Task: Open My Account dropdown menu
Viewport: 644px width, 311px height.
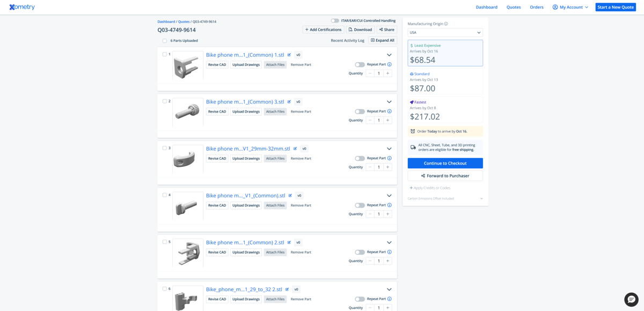Action: click(570, 7)
